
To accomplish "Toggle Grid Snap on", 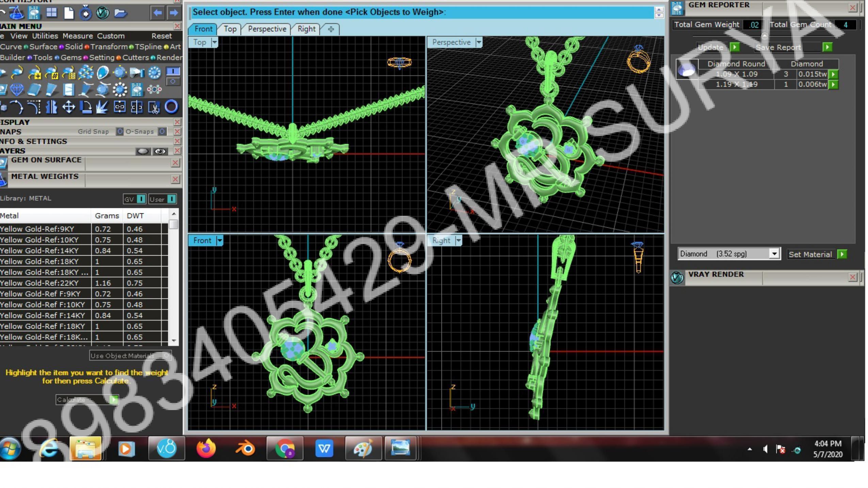I will tap(119, 131).
